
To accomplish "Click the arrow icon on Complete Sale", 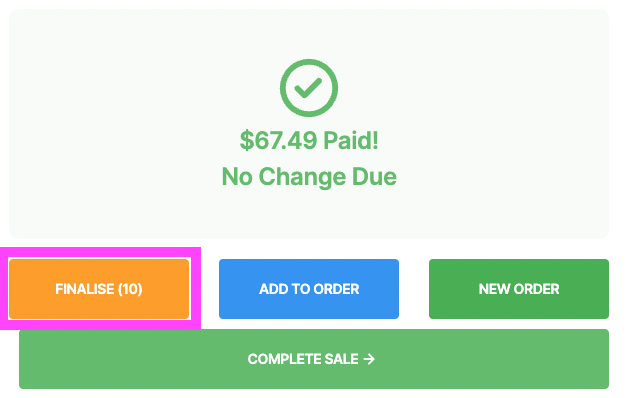I will pos(369,359).
